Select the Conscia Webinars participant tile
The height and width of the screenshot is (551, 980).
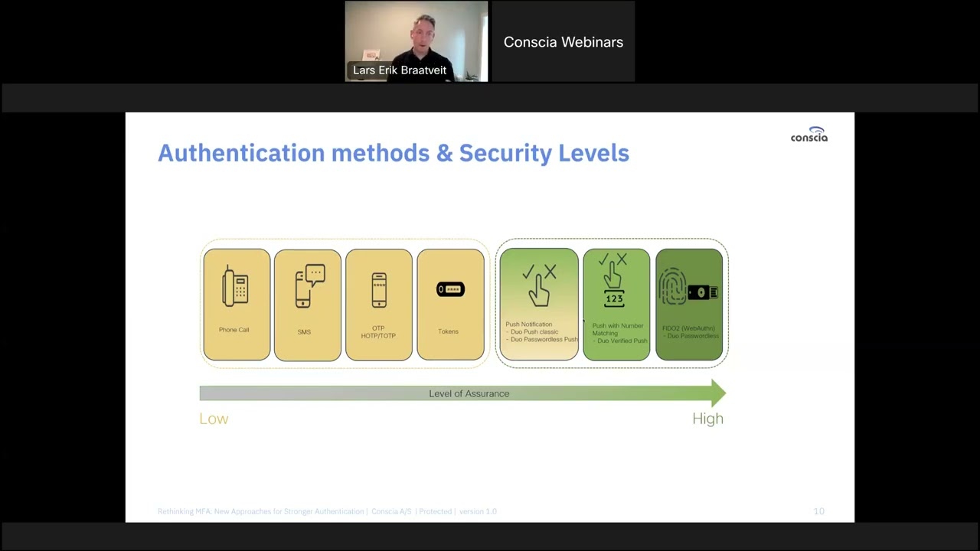(x=563, y=41)
